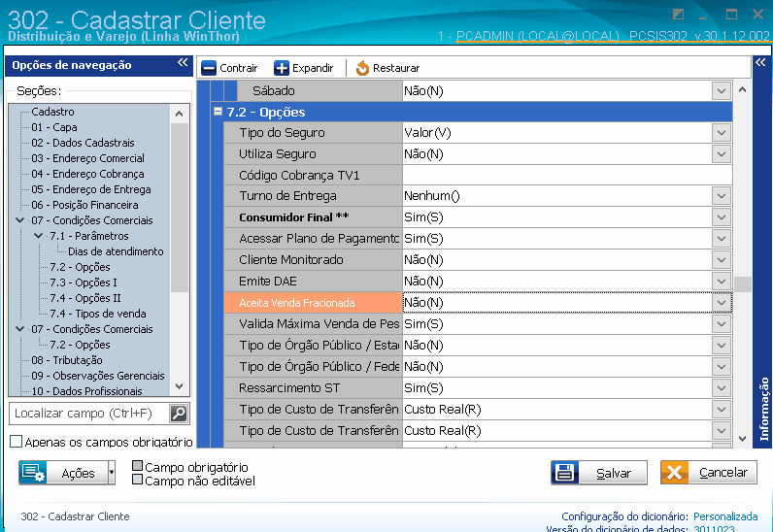Select Cadastro in the sections tree
Image resolution: width=773 pixels, height=532 pixels.
pyautogui.click(x=52, y=112)
